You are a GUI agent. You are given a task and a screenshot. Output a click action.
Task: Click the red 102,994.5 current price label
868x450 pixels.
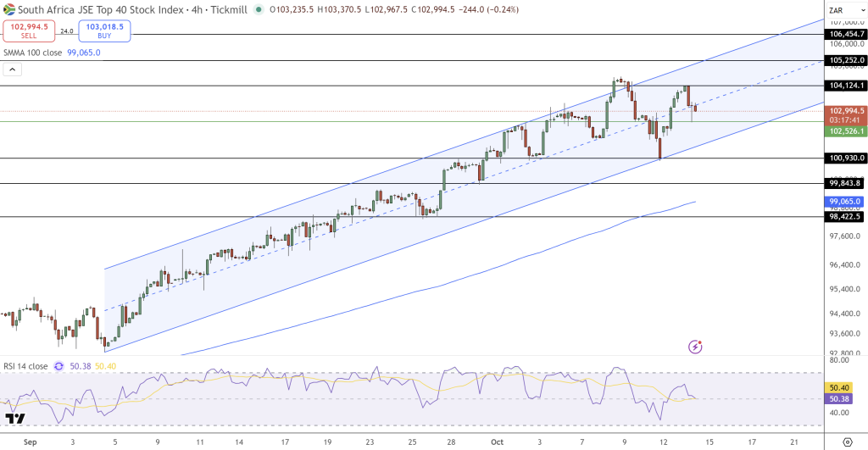pos(846,111)
